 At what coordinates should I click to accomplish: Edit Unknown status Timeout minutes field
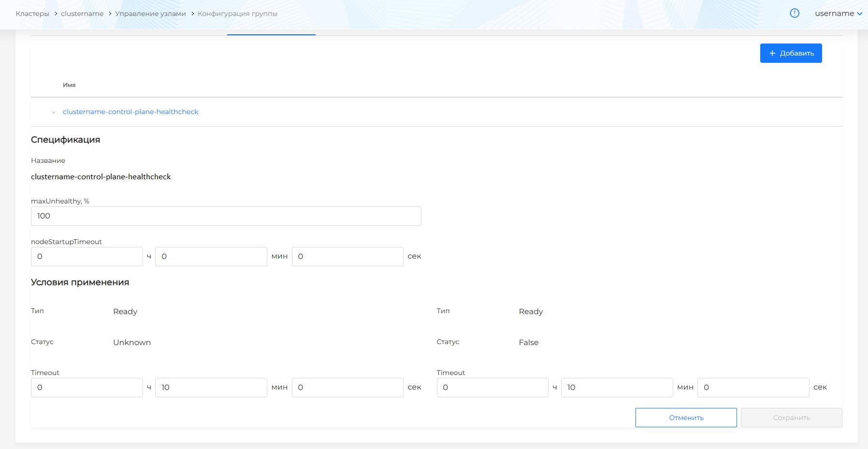point(211,388)
